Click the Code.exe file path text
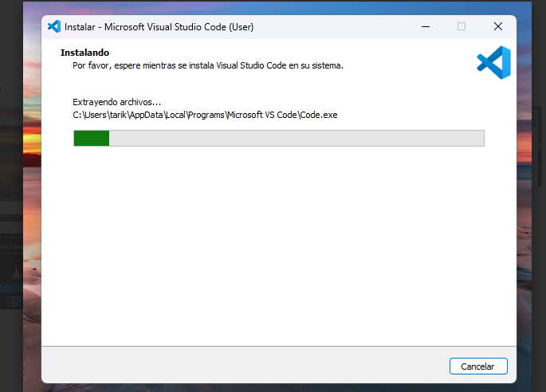Image resolution: width=546 pixels, height=392 pixels. coord(205,115)
